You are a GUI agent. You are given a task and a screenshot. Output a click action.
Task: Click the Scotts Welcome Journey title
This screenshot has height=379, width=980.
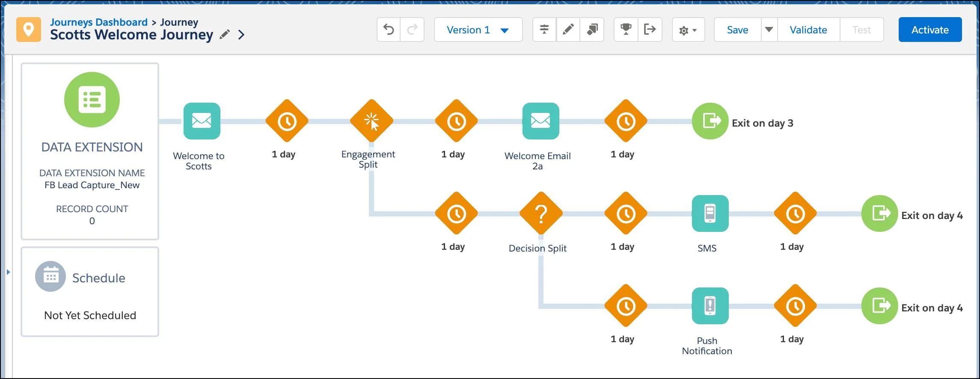[x=131, y=35]
